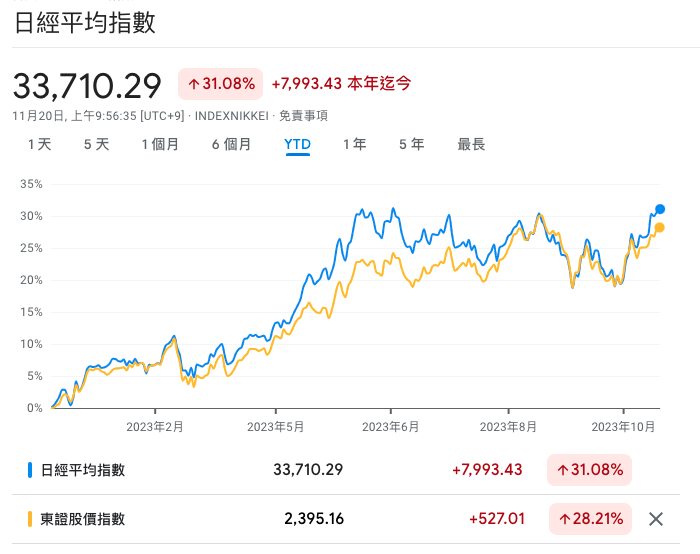Click the 33,710.29 headline index value
The height and width of the screenshot is (554, 700).
87,85
